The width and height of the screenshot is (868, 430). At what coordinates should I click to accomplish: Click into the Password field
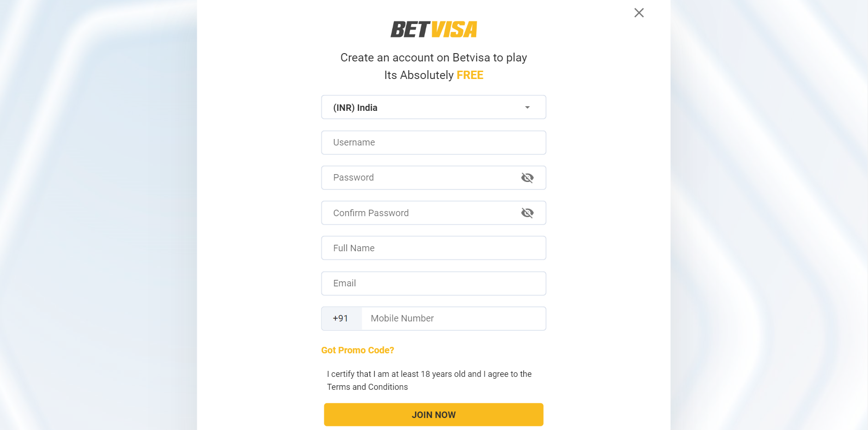pyautogui.click(x=420, y=178)
